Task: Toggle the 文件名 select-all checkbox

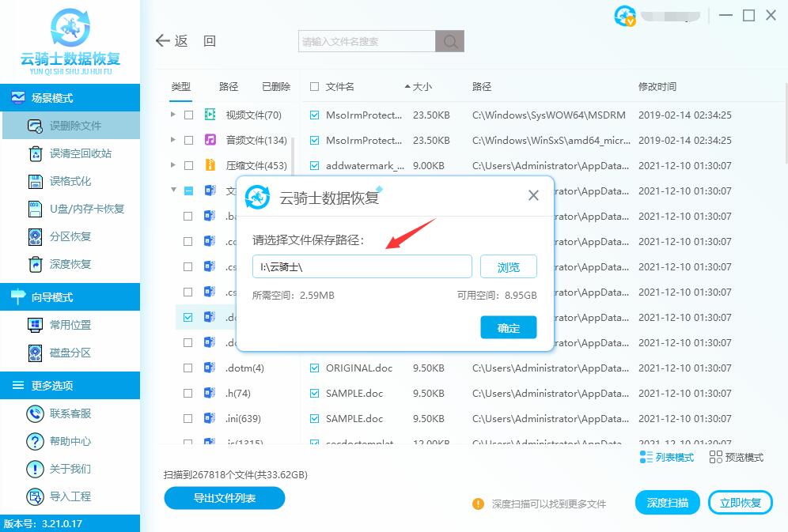Action: (315, 86)
